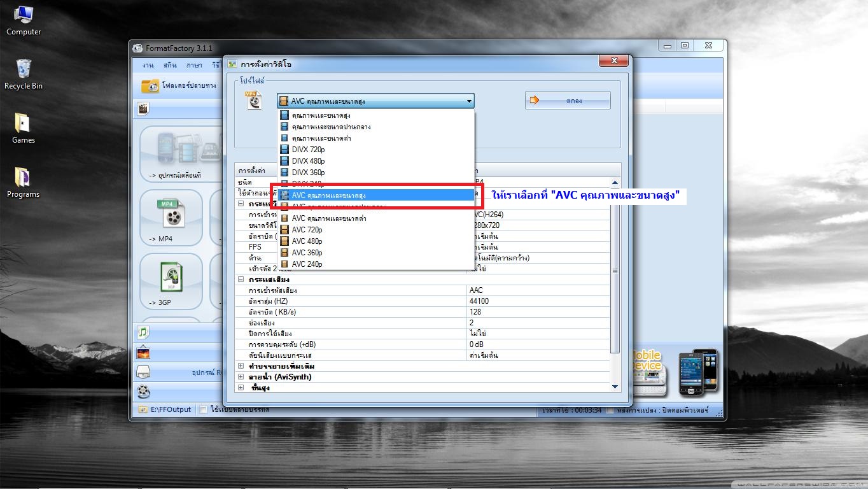Open the ROM device category drive icon

click(143, 372)
